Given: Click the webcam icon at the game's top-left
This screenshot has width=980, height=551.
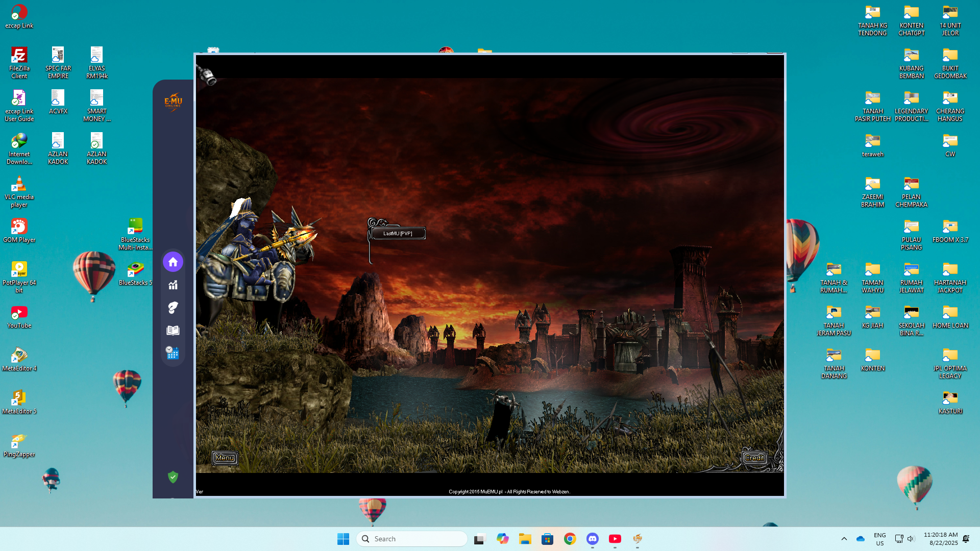Looking at the screenshot, I should 208,76.
